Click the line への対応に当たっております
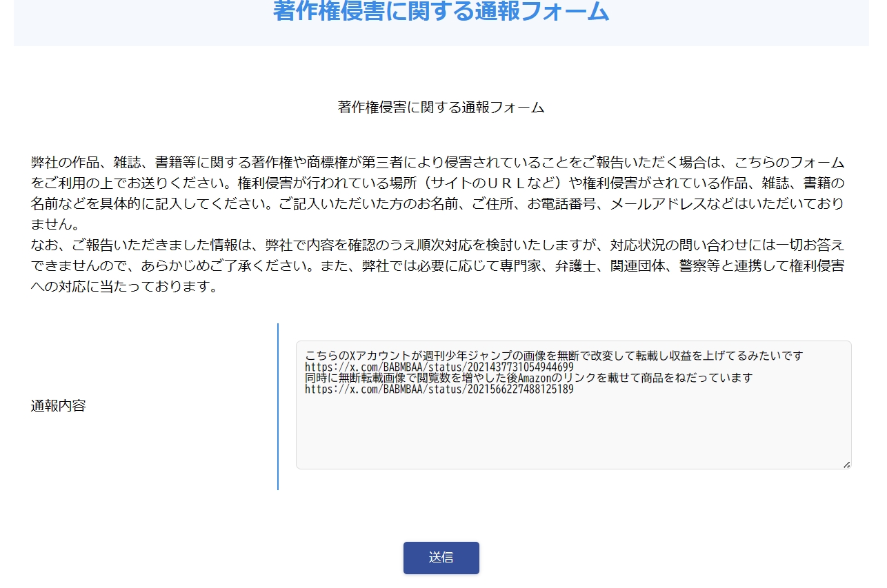The height and width of the screenshot is (588, 887). click(x=124, y=287)
